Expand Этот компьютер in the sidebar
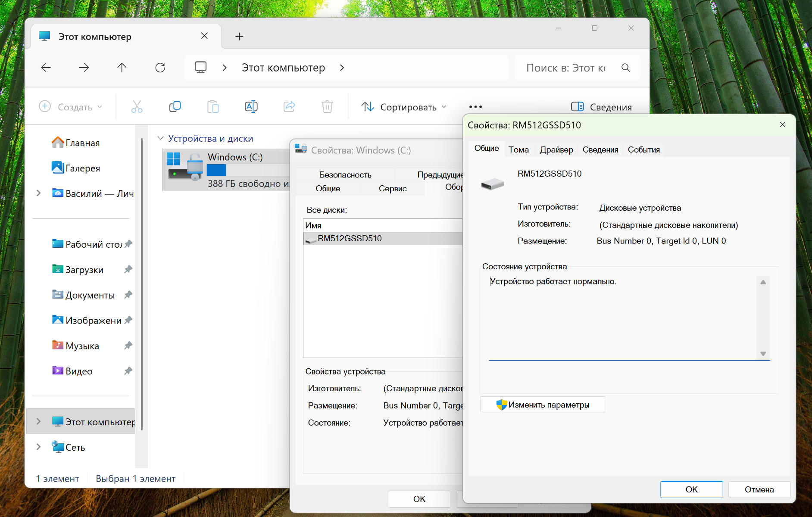Image resolution: width=812 pixels, height=517 pixels. coord(38,421)
